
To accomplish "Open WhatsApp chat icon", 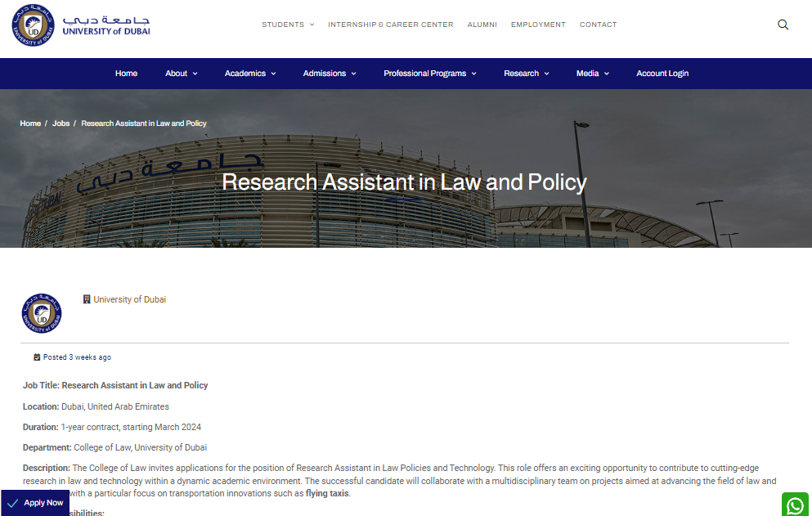I will pos(795,505).
